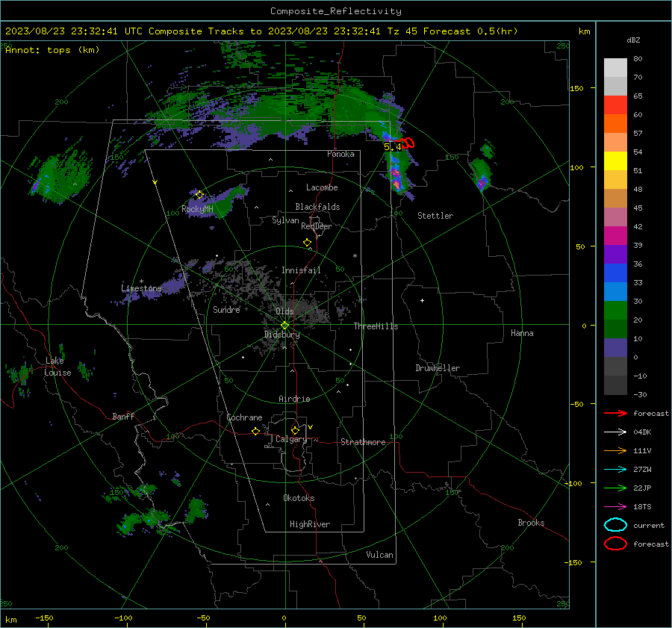Click the white 04DK arrow in legend
The height and width of the screenshot is (628, 672).
point(615,432)
